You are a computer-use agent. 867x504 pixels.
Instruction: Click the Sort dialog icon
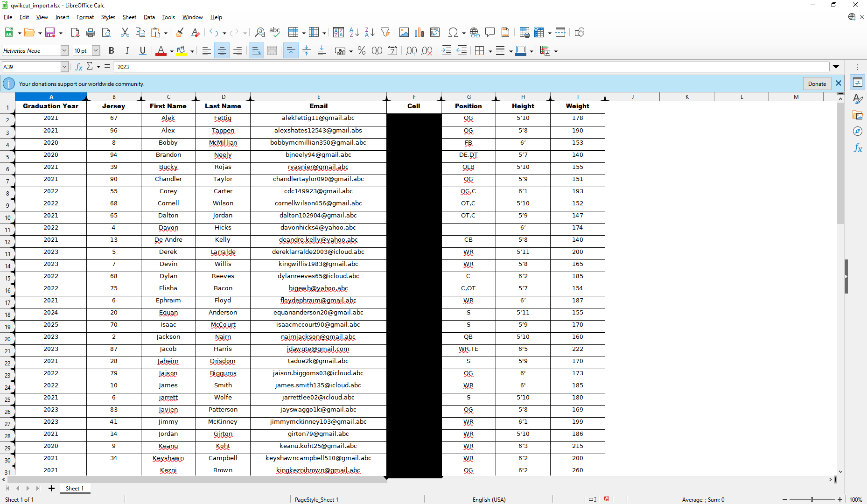coord(339,32)
